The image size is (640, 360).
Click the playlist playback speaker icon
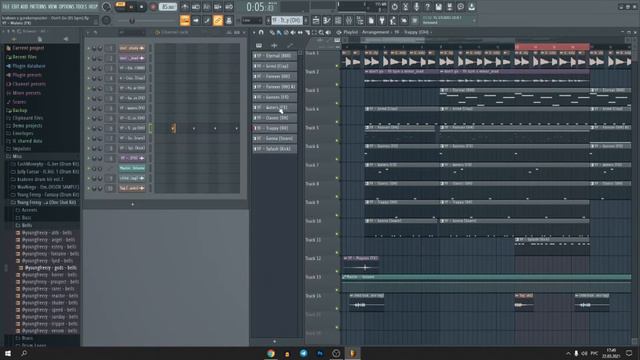(328, 32)
